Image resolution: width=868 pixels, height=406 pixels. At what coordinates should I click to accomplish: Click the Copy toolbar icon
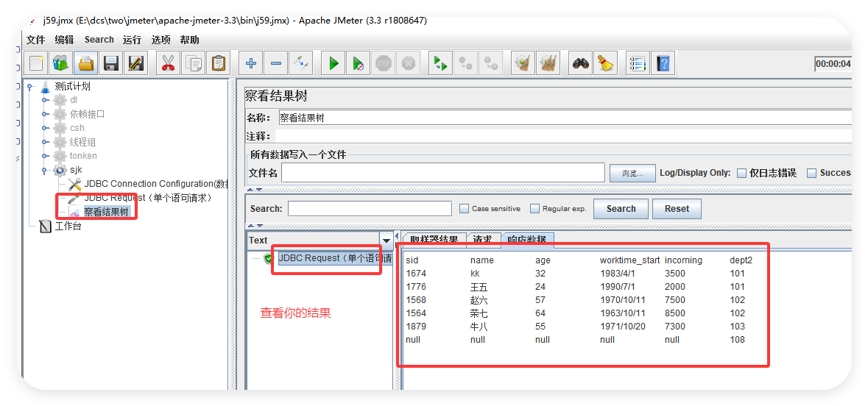pyautogui.click(x=193, y=63)
